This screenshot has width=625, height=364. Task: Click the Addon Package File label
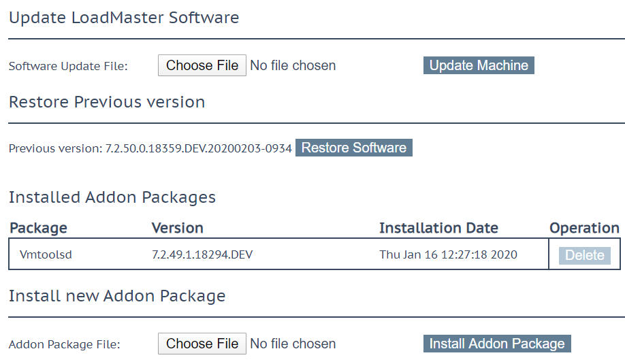point(65,344)
